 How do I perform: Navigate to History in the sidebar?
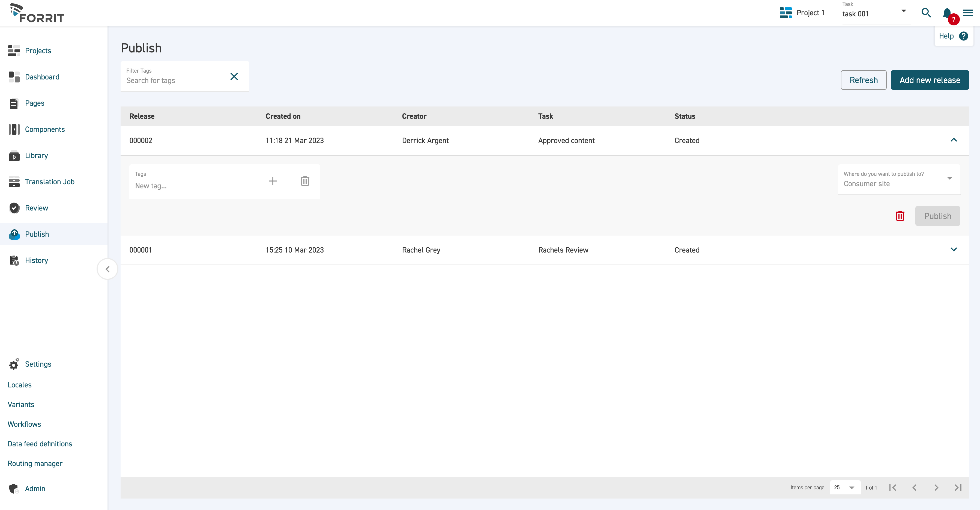[37, 261]
